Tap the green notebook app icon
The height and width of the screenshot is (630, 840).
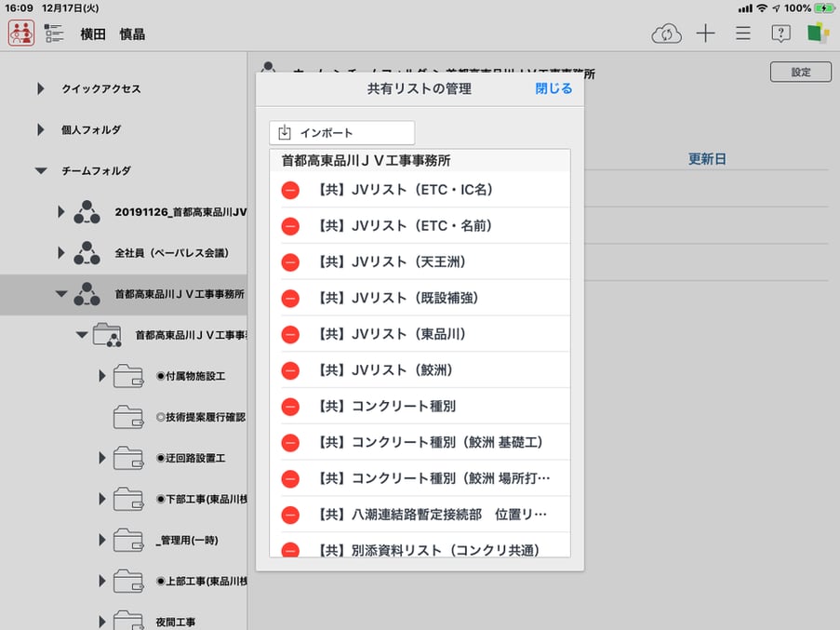pyautogui.click(x=815, y=33)
